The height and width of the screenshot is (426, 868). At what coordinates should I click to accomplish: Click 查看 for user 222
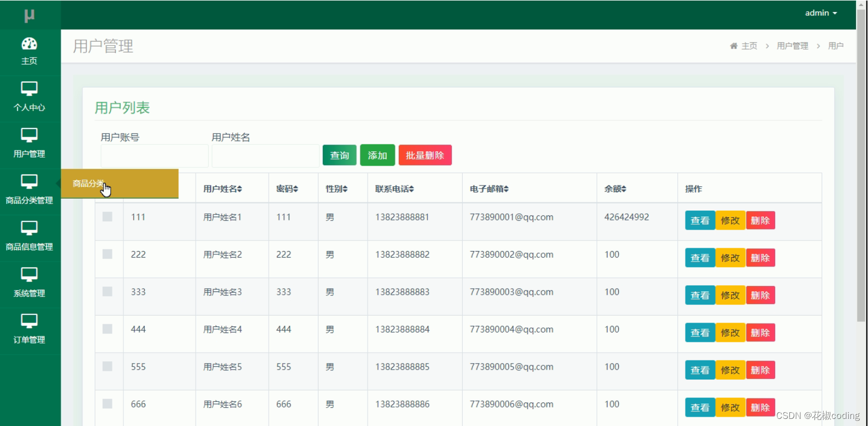[700, 258]
